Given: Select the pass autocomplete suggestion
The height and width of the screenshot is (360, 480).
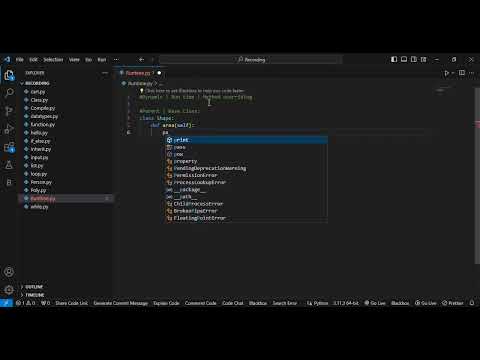Looking at the screenshot, I should 247,147.
